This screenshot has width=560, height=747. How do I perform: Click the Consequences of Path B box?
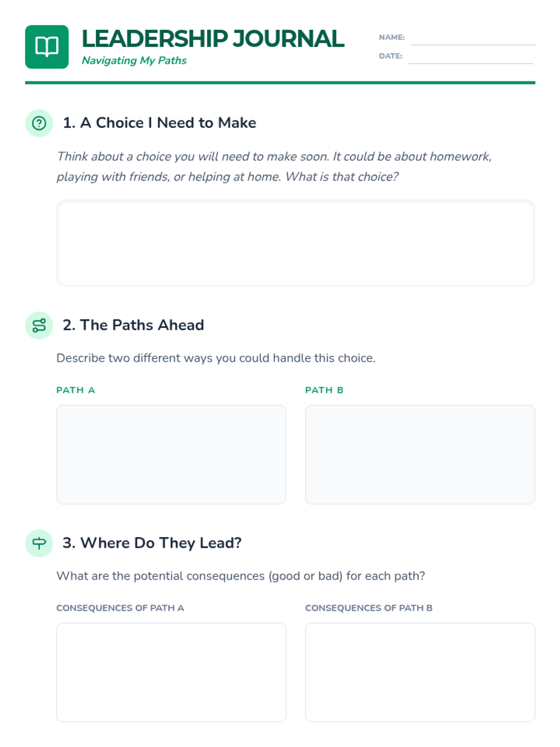[x=420, y=672]
